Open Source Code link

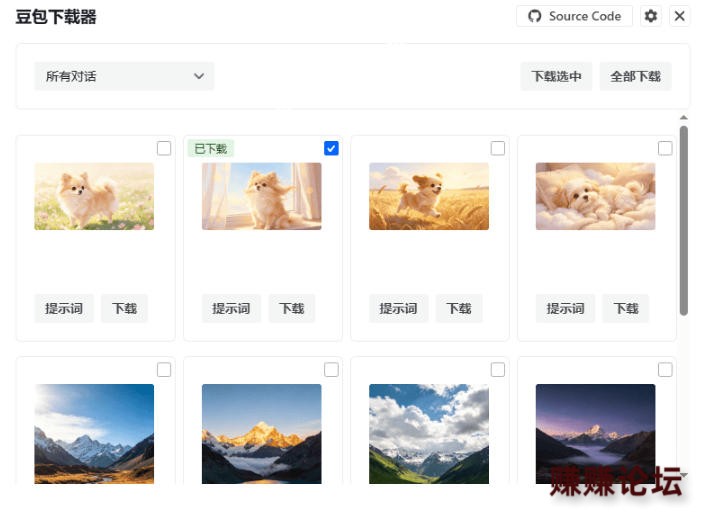574,16
